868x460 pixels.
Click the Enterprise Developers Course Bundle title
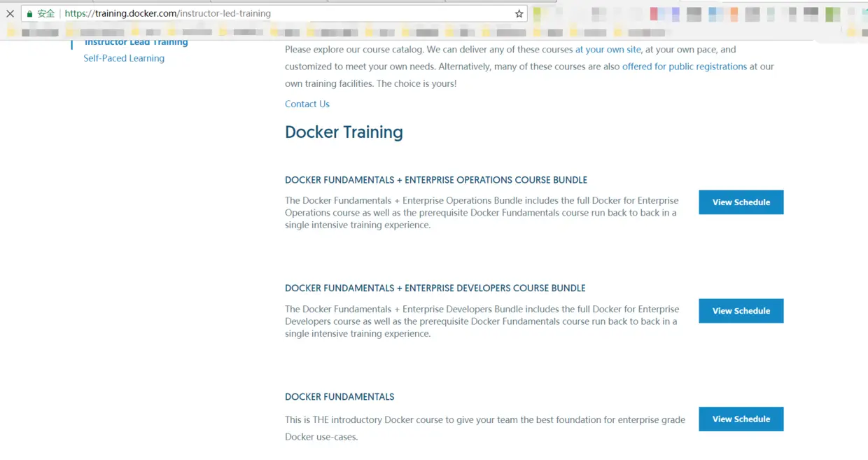click(x=435, y=288)
